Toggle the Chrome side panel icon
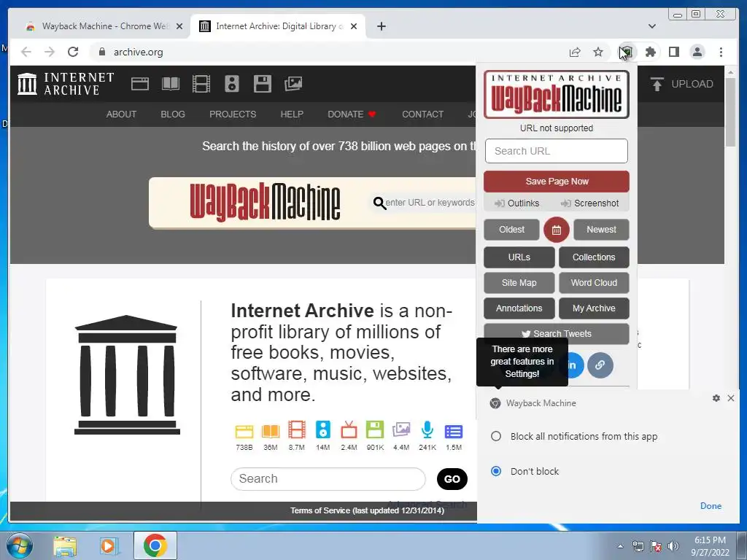Screen dimensions: 747x560 tap(673, 52)
